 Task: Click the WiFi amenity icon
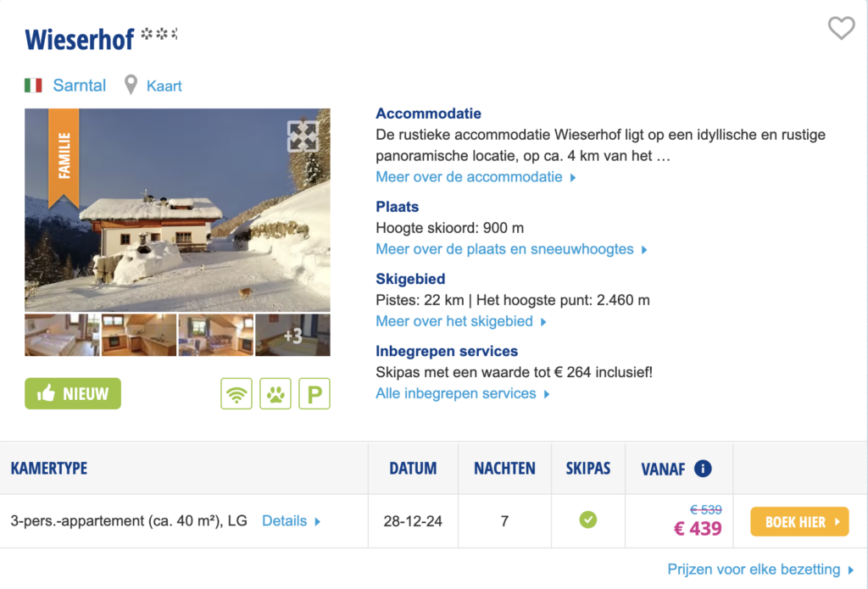[236, 394]
